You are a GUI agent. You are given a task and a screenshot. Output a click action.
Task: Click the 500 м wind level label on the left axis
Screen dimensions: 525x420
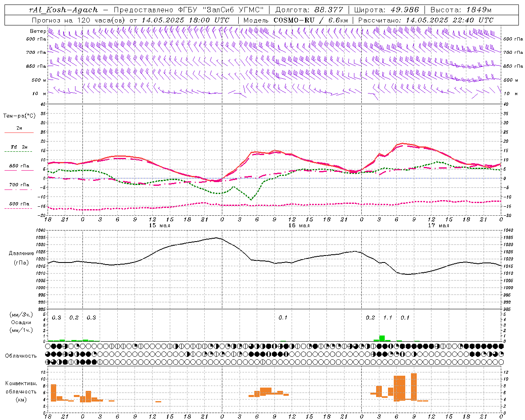tap(39, 80)
